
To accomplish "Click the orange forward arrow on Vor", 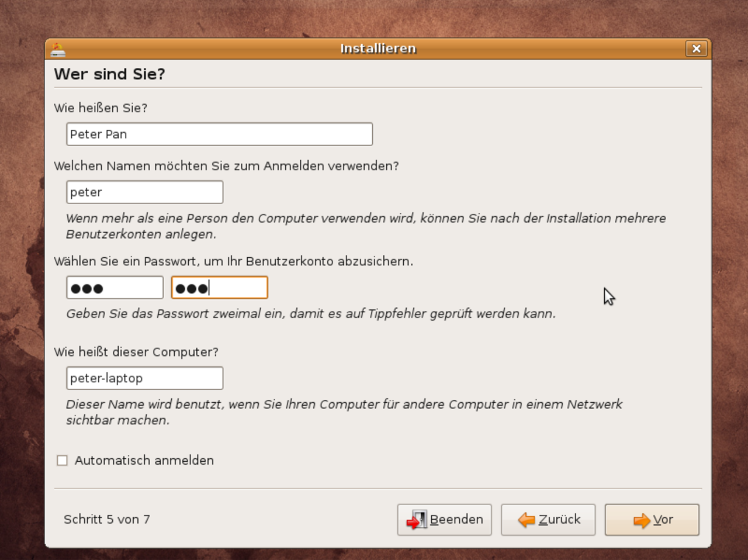I will pos(642,520).
